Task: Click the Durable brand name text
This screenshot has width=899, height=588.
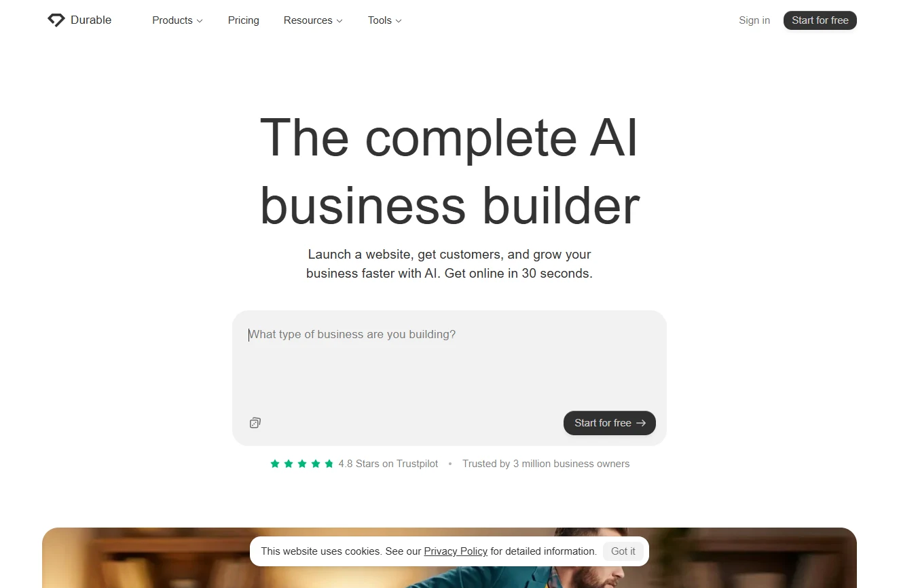Action: point(91,20)
